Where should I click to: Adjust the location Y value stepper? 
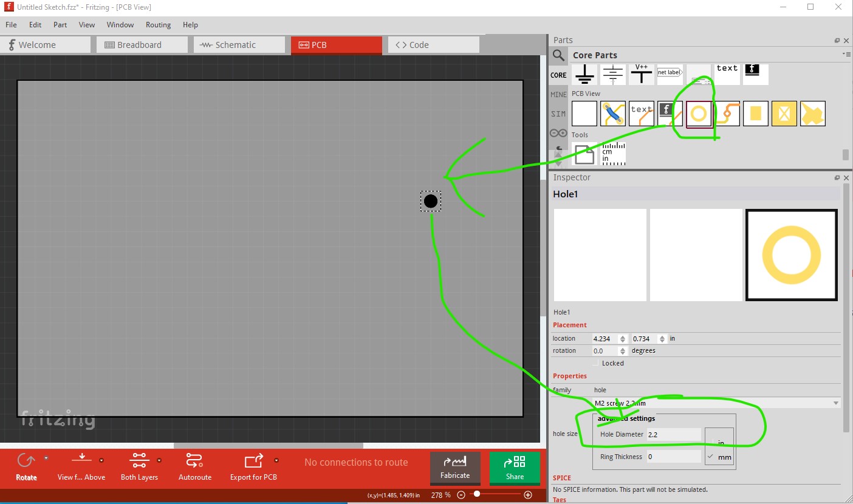click(662, 339)
